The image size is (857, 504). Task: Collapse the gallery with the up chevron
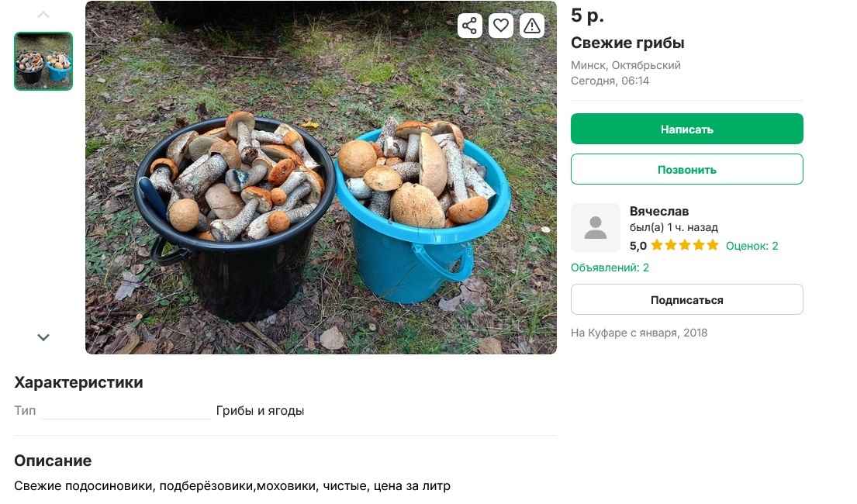(x=43, y=13)
